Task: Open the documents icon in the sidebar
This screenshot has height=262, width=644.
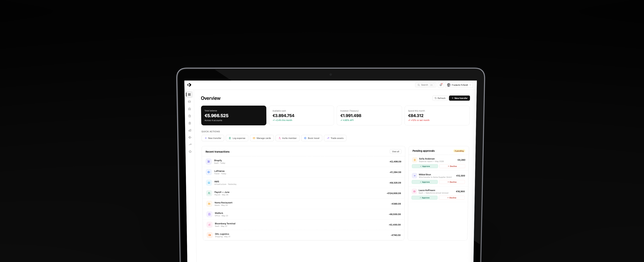Action: click(190, 116)
